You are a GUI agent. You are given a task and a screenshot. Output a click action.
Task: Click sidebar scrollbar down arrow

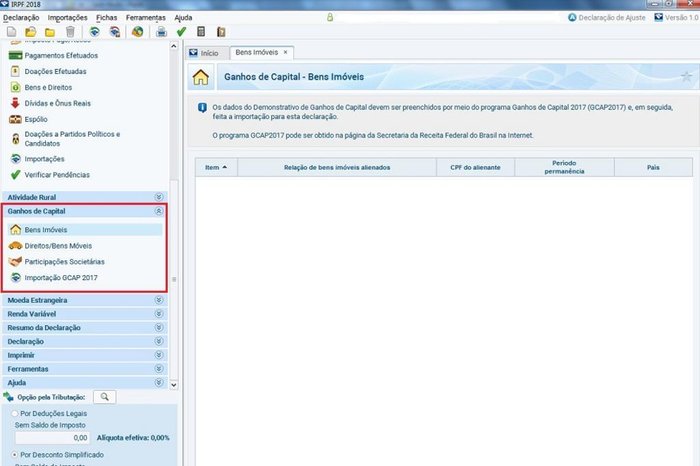[x=174, y=384]
